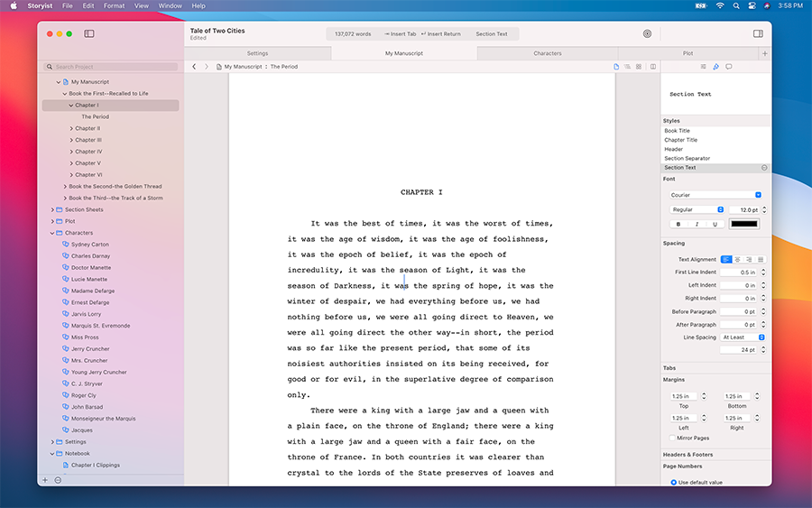The height and width of the screenshot is (508, 812).
Task: Justify text in Text Alignment
Action: pos(761,260)
